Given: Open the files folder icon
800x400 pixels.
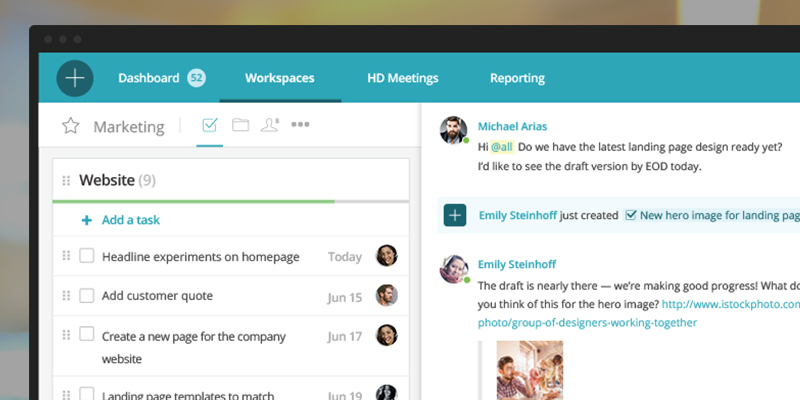Looking at the screenshot, I should coord(240,125).
